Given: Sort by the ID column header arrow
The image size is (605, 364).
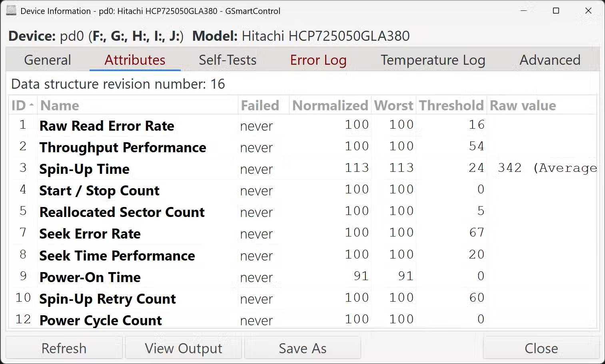Looking at the screenshot, I should (x=31, y=105).
